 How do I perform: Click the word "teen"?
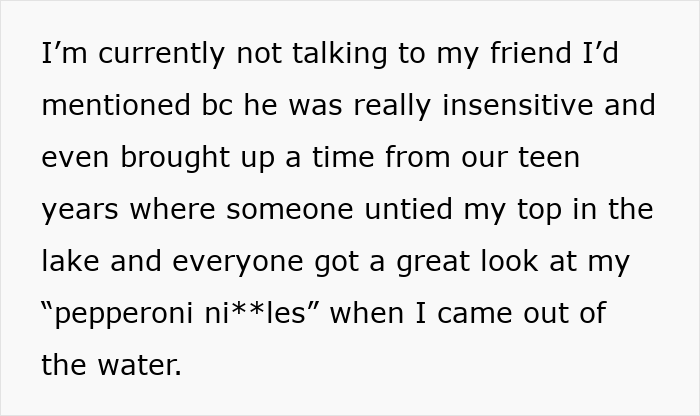pos(546,159)
